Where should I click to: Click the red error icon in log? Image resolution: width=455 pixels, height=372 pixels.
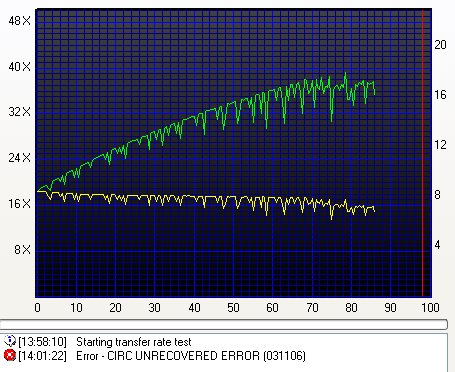click(10, 355)
